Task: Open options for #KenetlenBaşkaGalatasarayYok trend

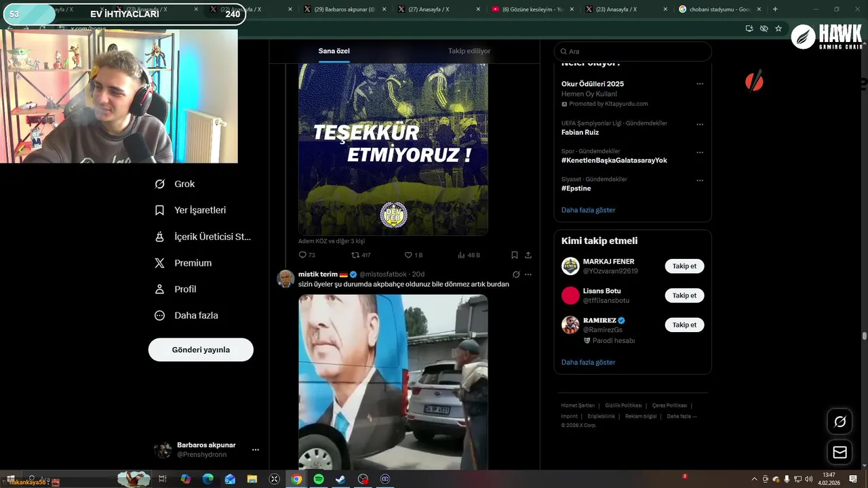Action: point(700,152)
